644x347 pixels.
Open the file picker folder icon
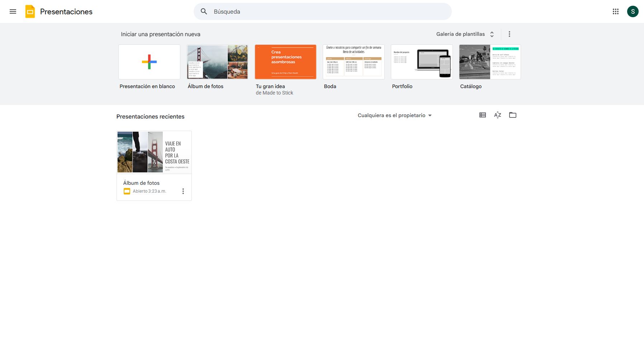point(512,115)
